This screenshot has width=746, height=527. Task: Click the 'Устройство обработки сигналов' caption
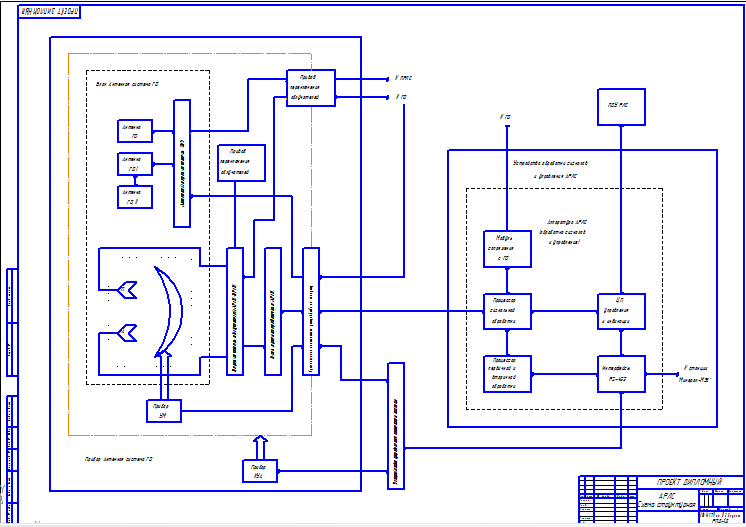(550, 163)
